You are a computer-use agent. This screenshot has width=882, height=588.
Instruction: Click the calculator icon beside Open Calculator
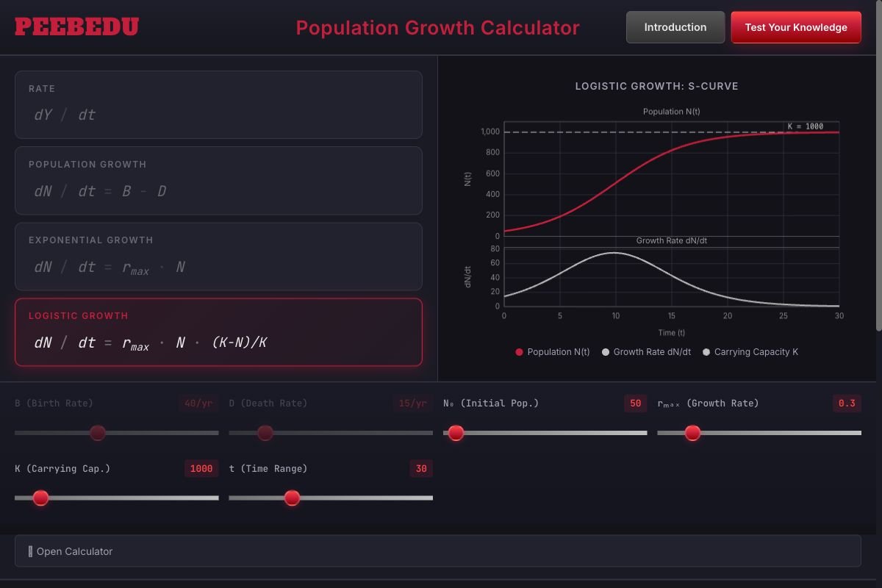point(29,551)
